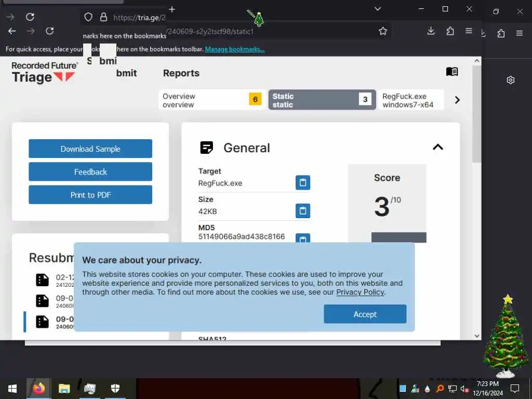Open the Reports menu item

tap(181, 73)
